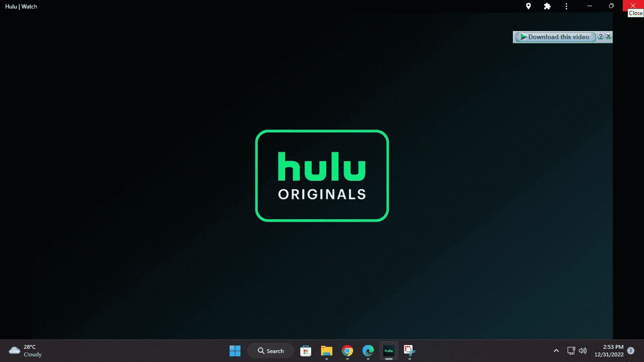Screen dimensions: 644x362
Task: Click the Download this video button
Action: tap(555, 37)
